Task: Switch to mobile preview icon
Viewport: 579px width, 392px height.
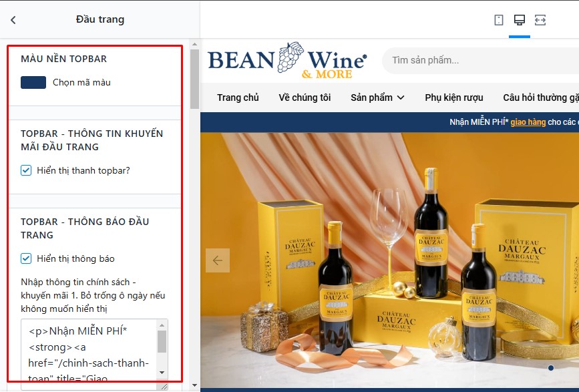Action: coord(498,20)
